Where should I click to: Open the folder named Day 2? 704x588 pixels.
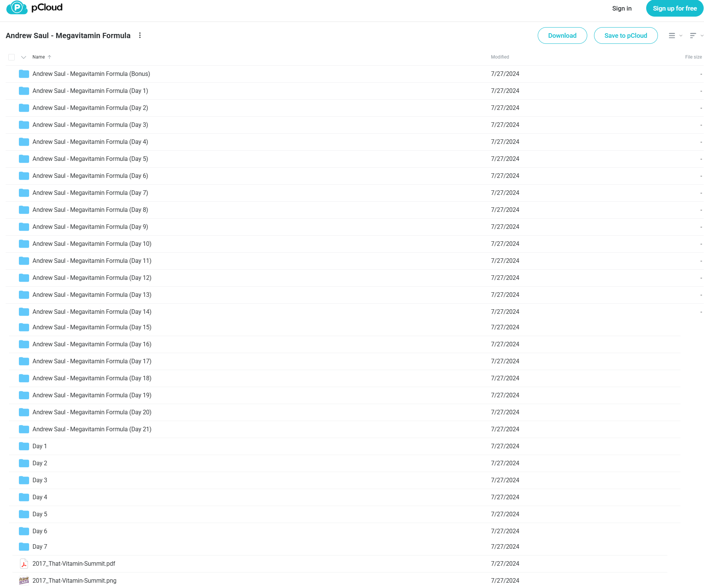coord(40,463)
